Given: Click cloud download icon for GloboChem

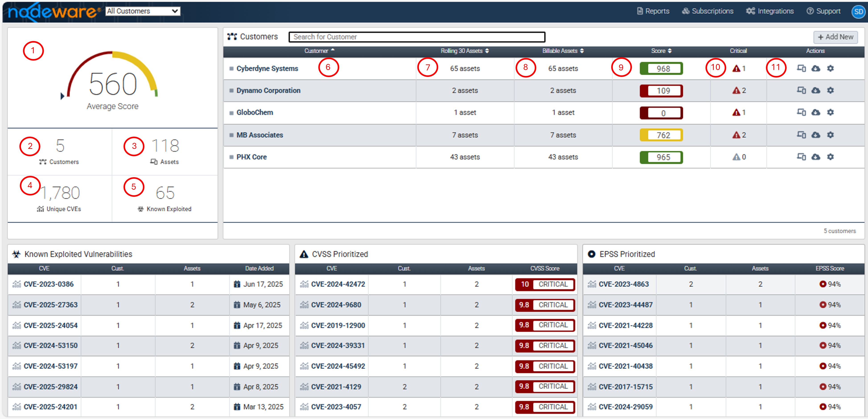Looking at the screenshot, I should [815, 112].
